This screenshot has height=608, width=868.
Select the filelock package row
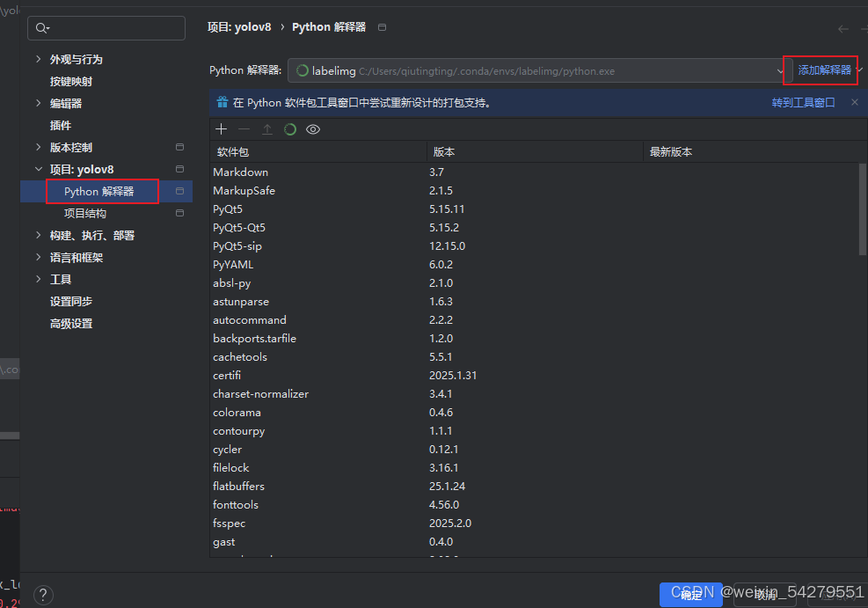pos(534,468)
